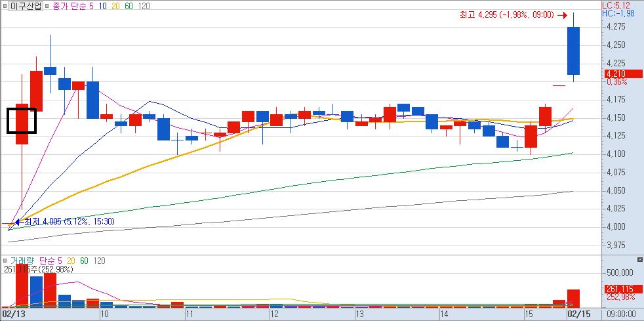Select the tall blue 02/15 opening candle
The height and width of the screenshot is (321, 644).
573,51
